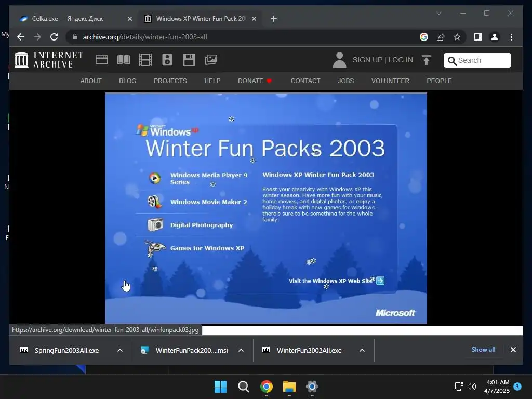Open File Explorer from the taskbar
This screenshot has width=532, height=399.
click(x=289, y=387)
